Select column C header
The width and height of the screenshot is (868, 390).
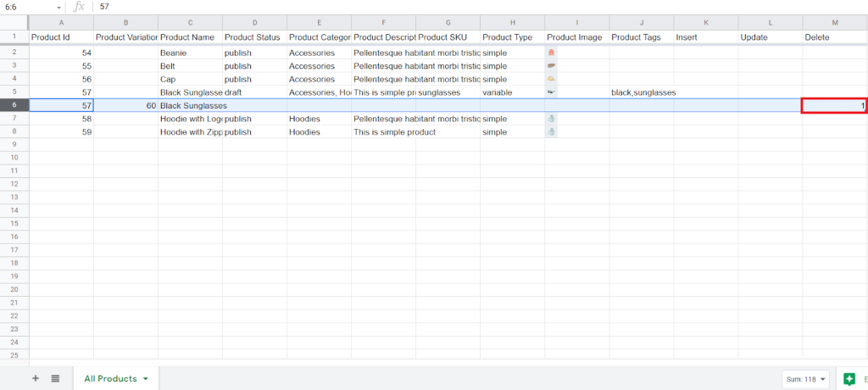tap(190, 22)
